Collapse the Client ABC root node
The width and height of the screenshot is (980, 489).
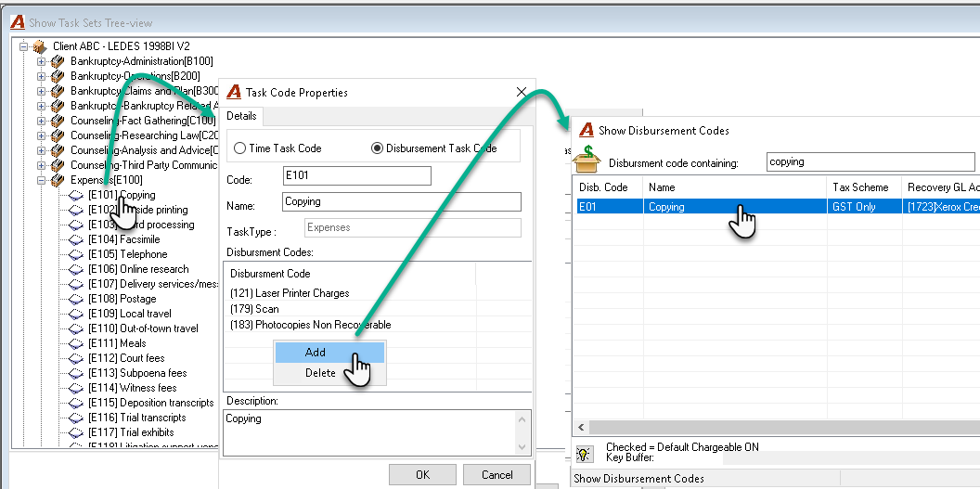(x=24, y=46)
